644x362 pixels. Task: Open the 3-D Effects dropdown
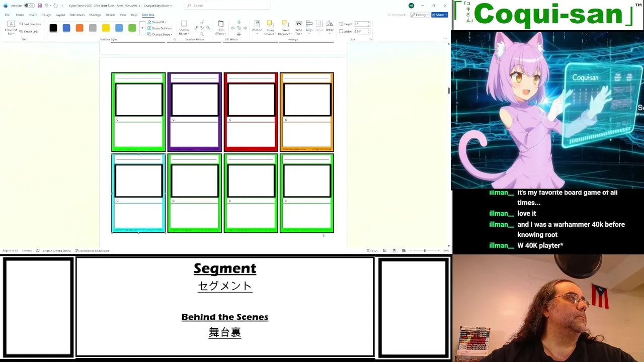pyautogui.click(x=220, y=28)
